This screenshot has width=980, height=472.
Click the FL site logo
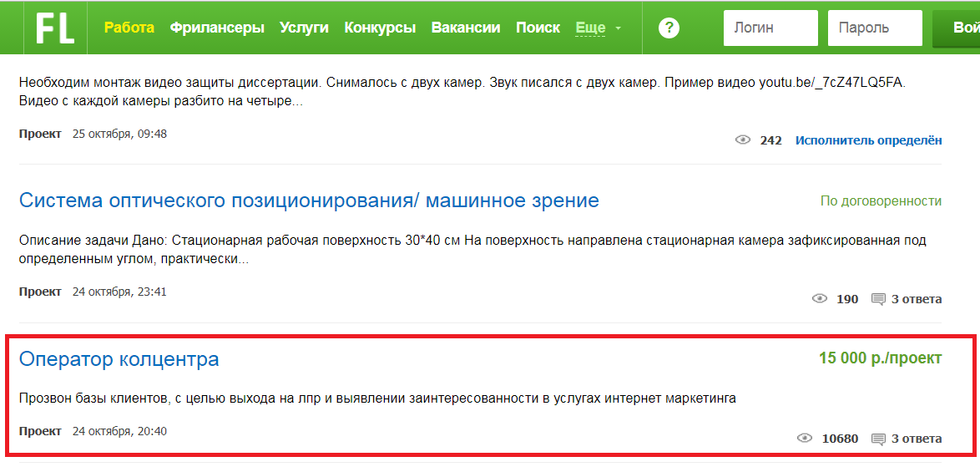click(55, 28)
